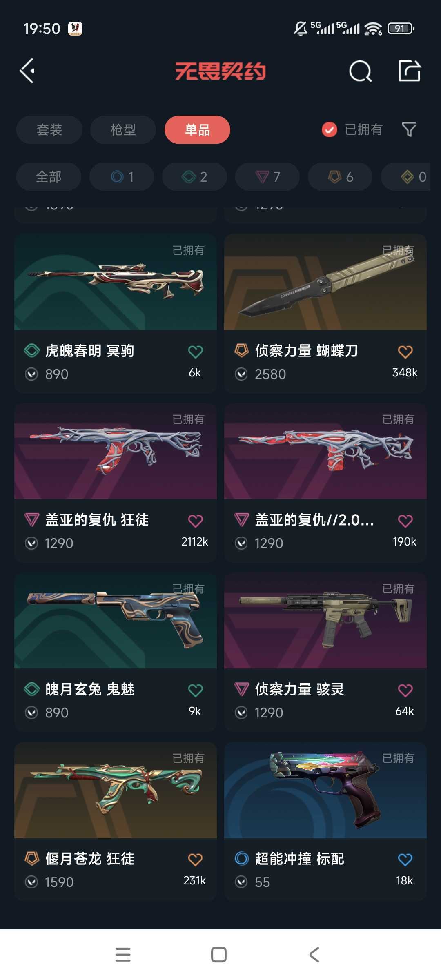Viewport: 441px width, 980px height.
Task: Toggle the 已拥有 owned checkbox
Action: [330, 130]
